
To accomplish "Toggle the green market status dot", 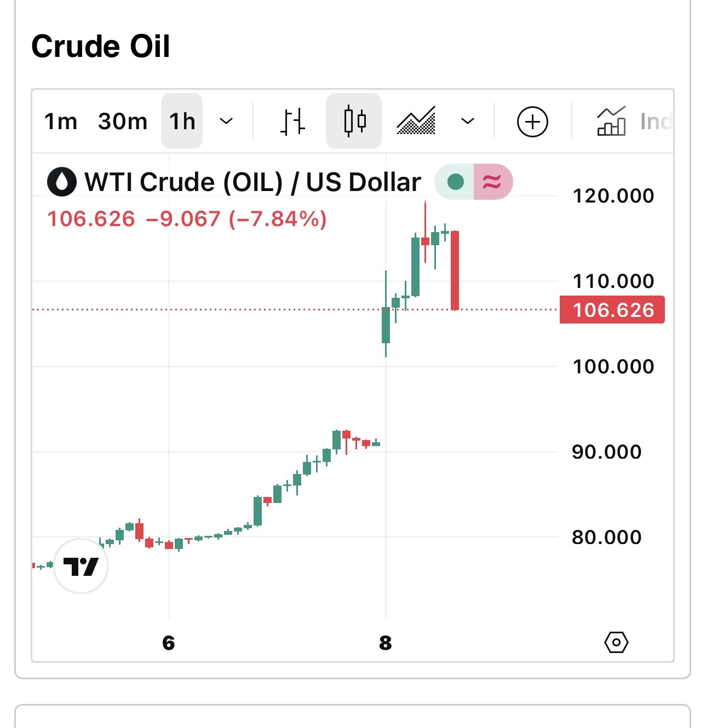I will [455, 182].
